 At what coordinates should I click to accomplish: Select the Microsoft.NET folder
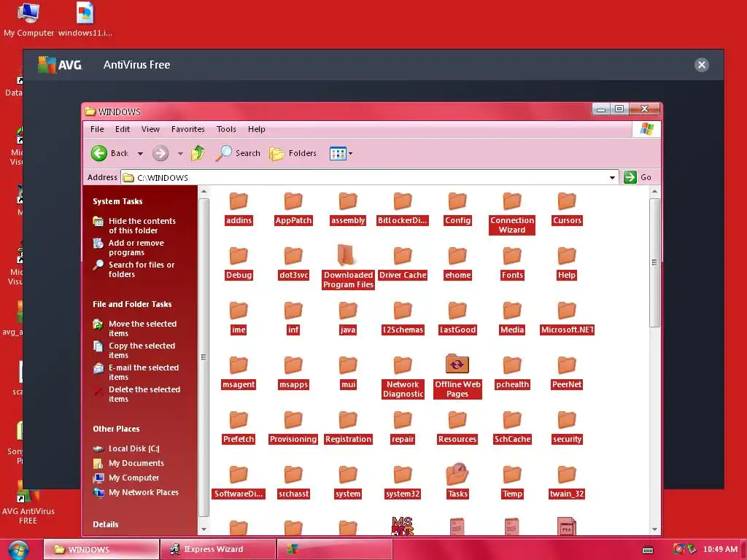pos(567,318)
